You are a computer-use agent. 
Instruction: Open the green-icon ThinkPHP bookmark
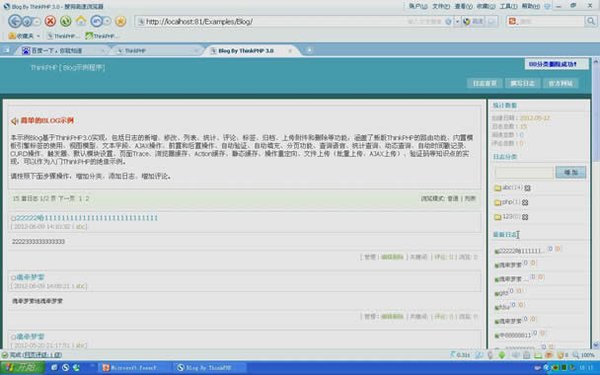pos(101,36)
